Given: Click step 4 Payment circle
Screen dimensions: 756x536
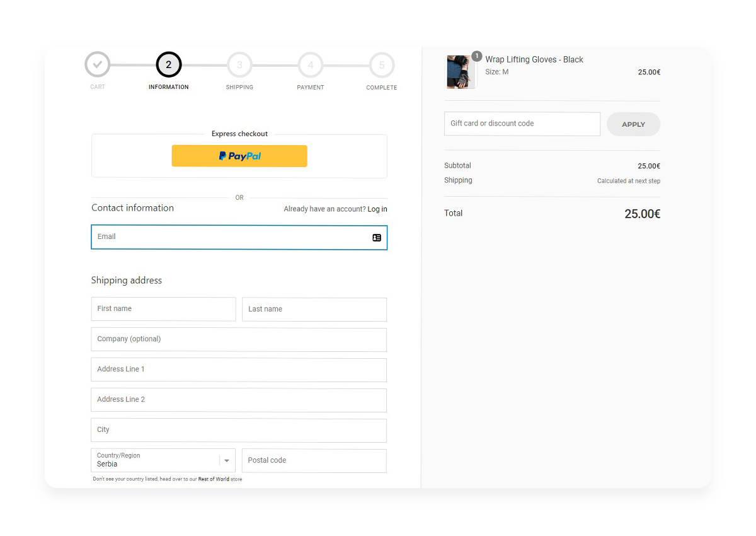Looking at the screenshot, I should click(x=311, y=64).
